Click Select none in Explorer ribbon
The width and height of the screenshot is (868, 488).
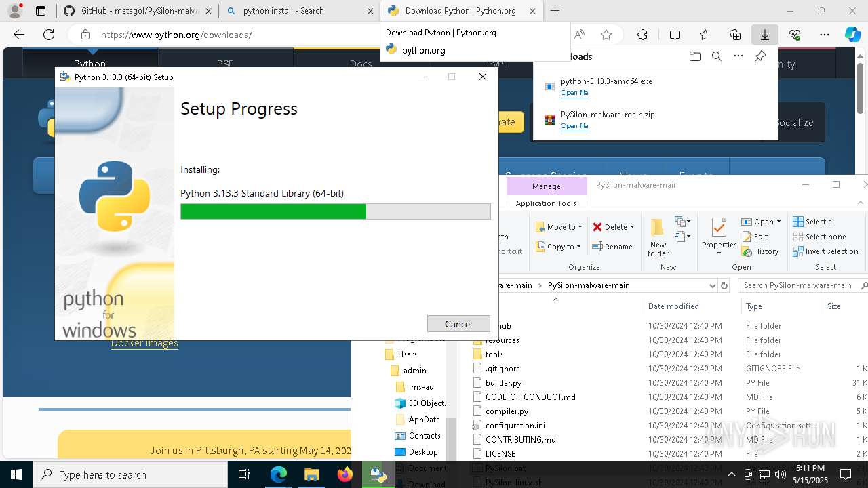tap(819, 237)
